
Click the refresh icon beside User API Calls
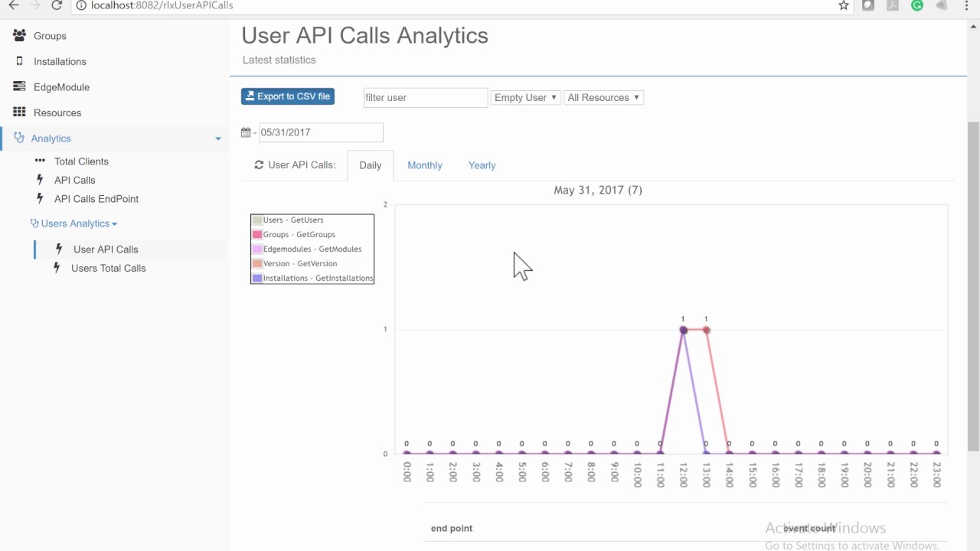259,165
